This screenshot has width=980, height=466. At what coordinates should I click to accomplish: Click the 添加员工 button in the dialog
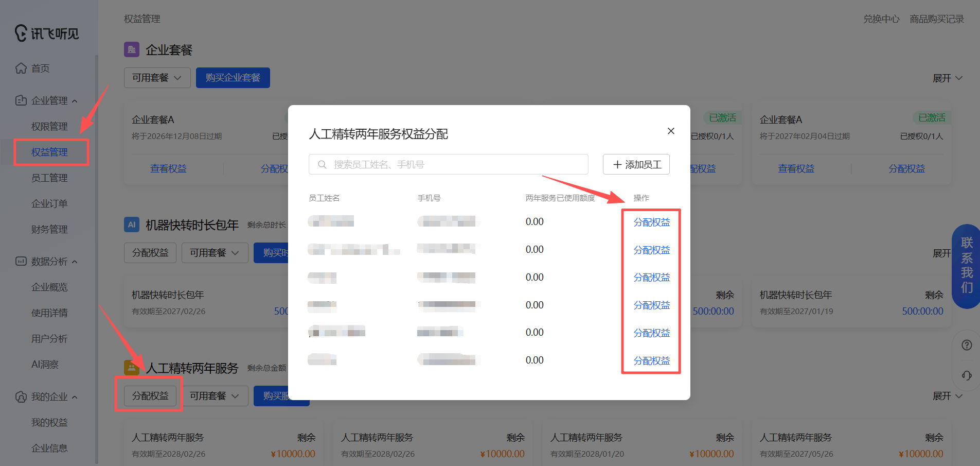[636, 164]
